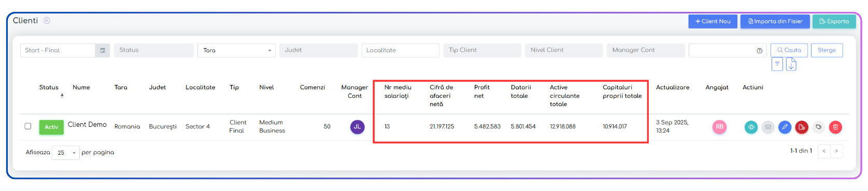Open the Manager Cont filter
The width and height of the screenshot is (868, 191).
(646, 50)
